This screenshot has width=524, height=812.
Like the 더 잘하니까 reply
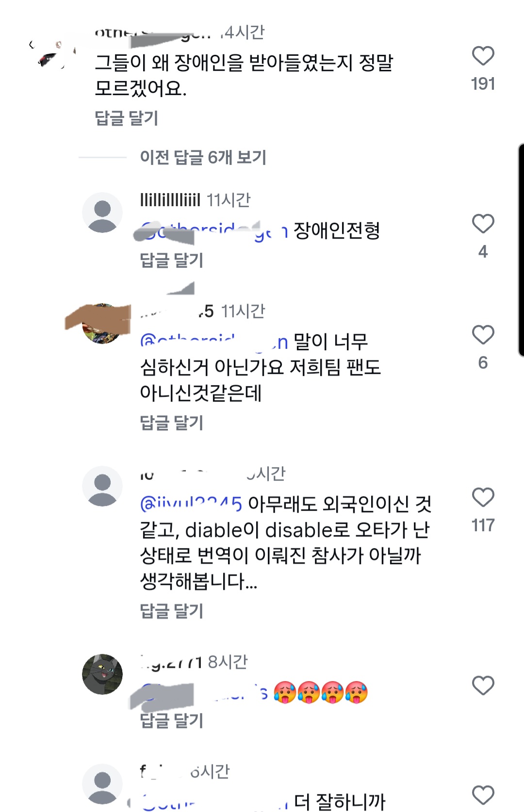click(x=483, y=795)
